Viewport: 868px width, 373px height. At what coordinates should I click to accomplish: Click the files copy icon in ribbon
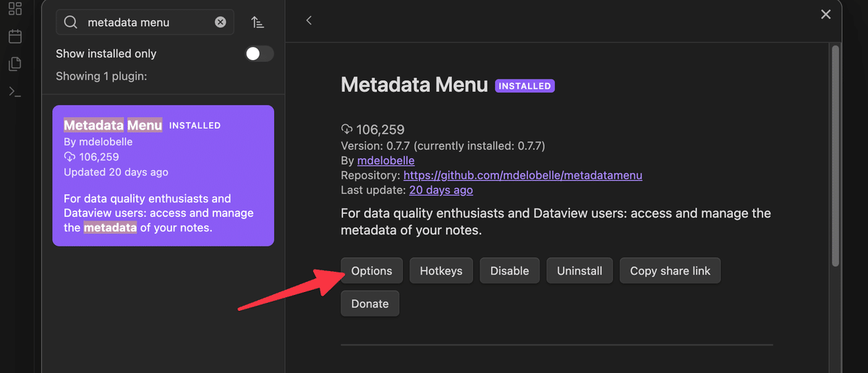(14, 64)
